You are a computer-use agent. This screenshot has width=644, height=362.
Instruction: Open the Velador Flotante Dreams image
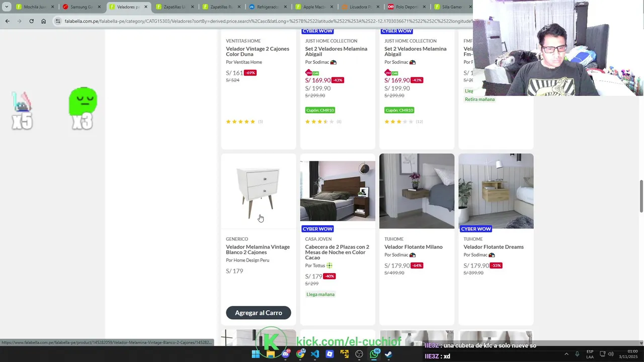496,191
